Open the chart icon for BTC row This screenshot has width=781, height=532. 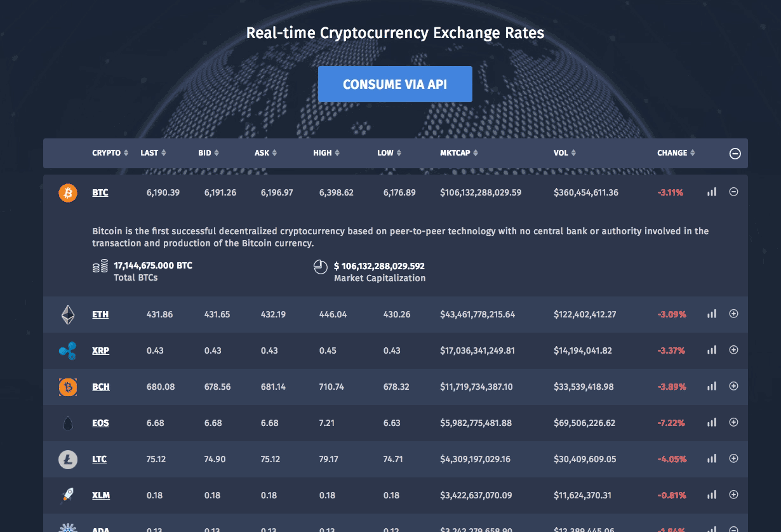[712, 192]
